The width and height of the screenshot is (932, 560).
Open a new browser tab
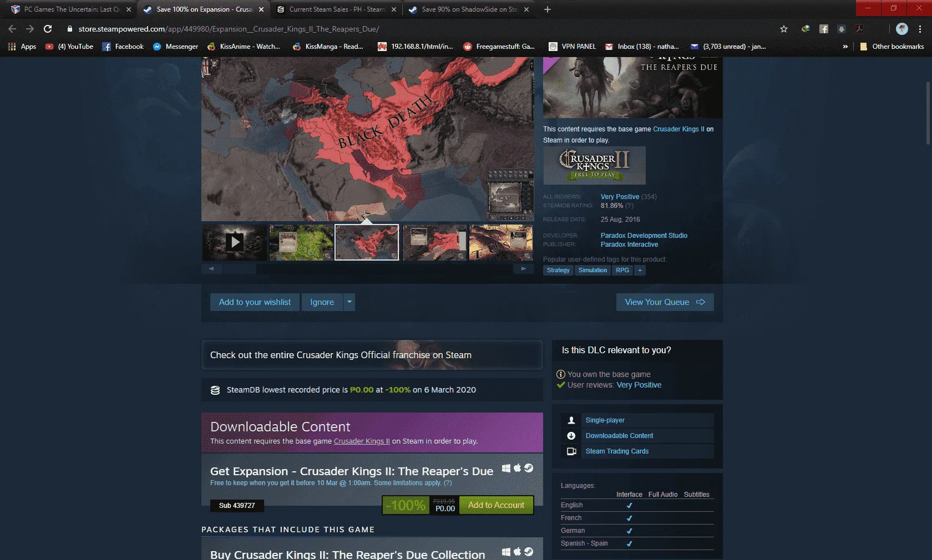(547, 9)
